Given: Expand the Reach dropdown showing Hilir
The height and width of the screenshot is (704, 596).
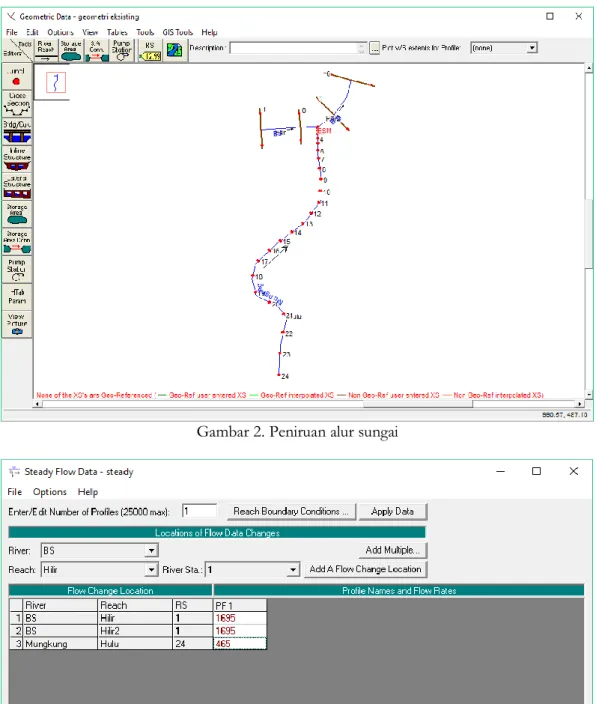Looking at the screenshot, I should (151, 570).
